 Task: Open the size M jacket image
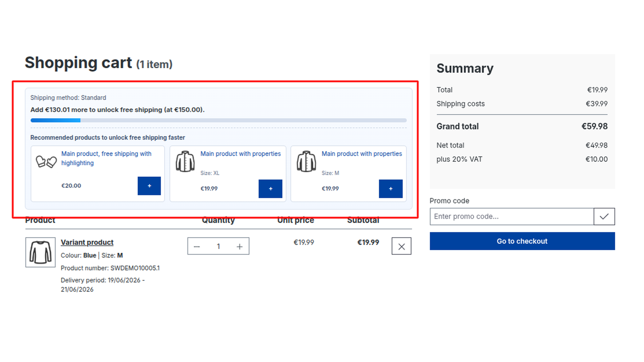(306, 162)
